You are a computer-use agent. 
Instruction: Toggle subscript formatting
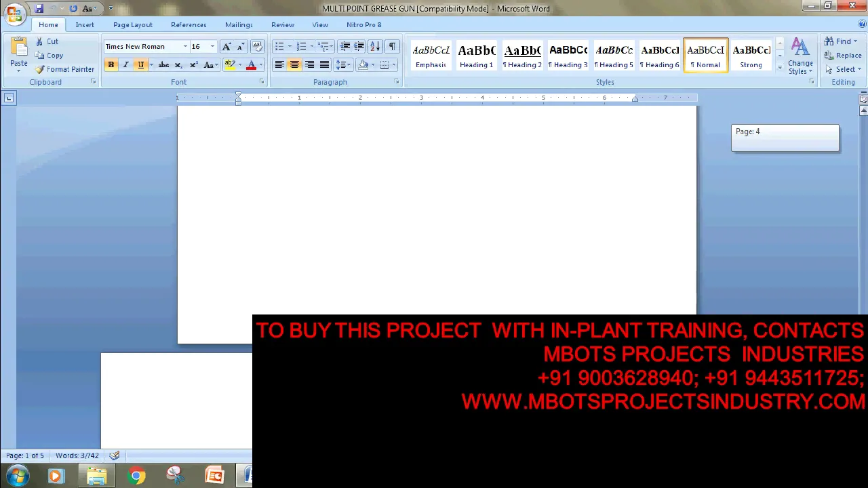click(178, 65)
